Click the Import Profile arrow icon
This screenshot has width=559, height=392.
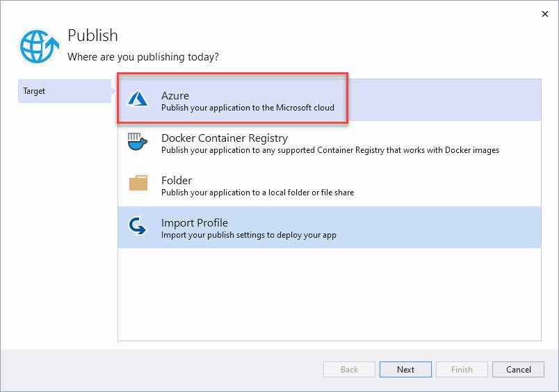(x=138, y=227)
